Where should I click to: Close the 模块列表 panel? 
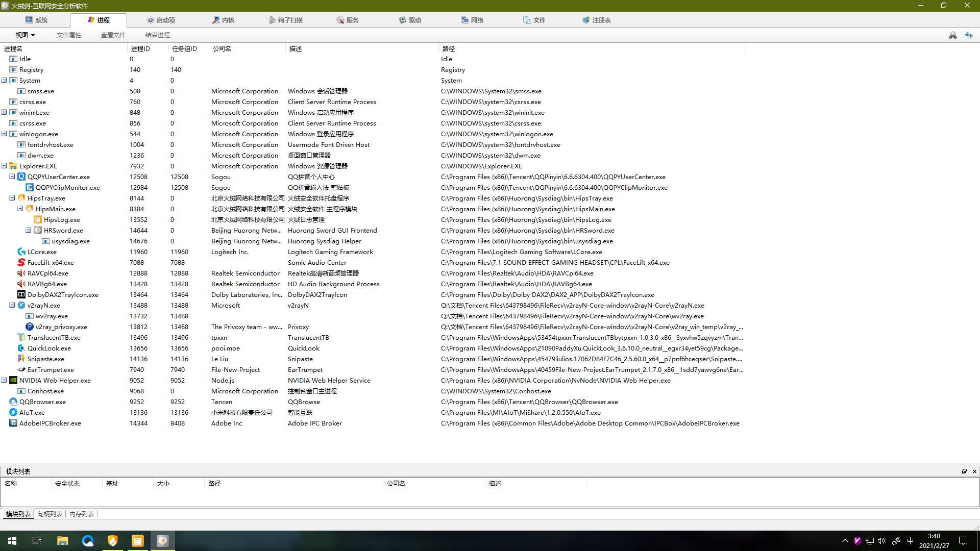[974, 471]
